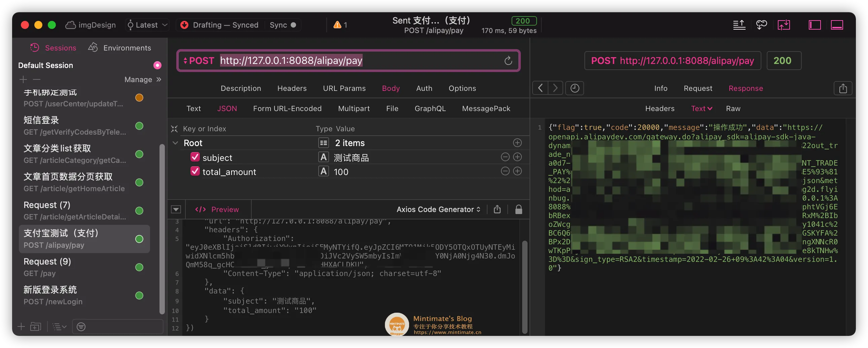
Task: Click green status dot of 短信登录
Action: [139, 126]
